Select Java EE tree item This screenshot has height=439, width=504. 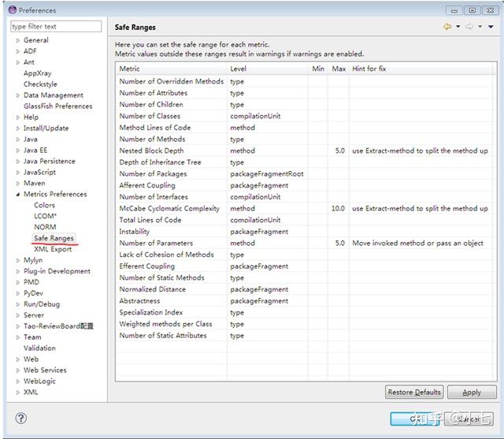pos(35,151)
